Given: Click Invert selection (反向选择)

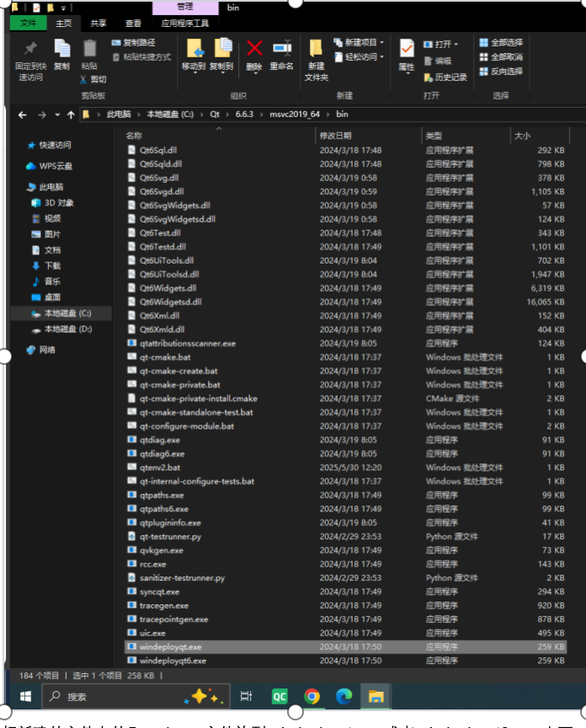Looking at the screenshot, I should (501, 72).
